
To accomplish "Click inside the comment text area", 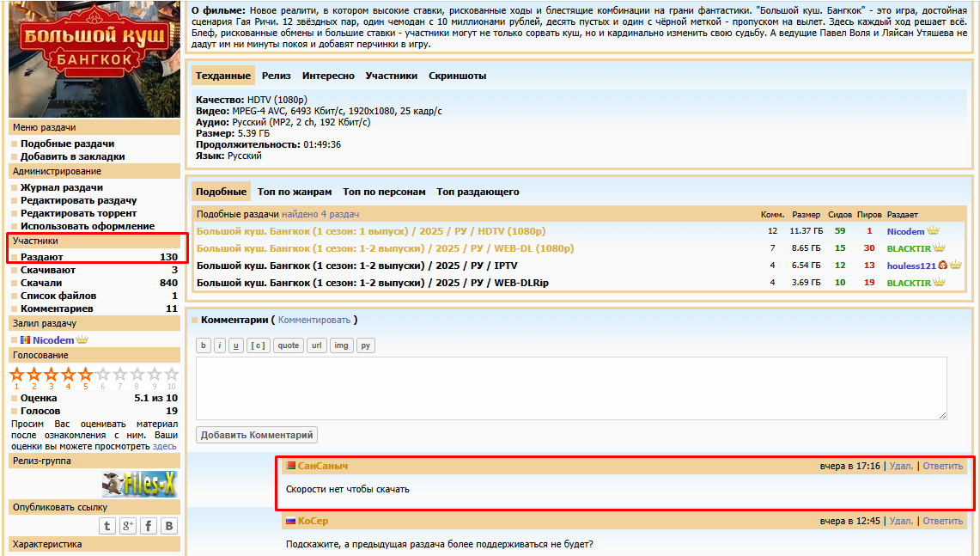I will (571, 388).
